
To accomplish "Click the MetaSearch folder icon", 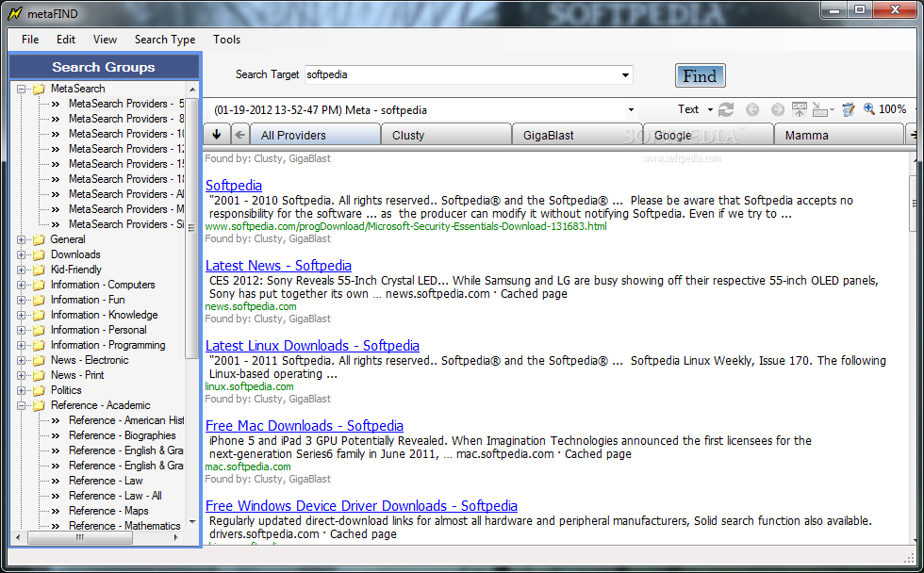I will click(40, 89).
